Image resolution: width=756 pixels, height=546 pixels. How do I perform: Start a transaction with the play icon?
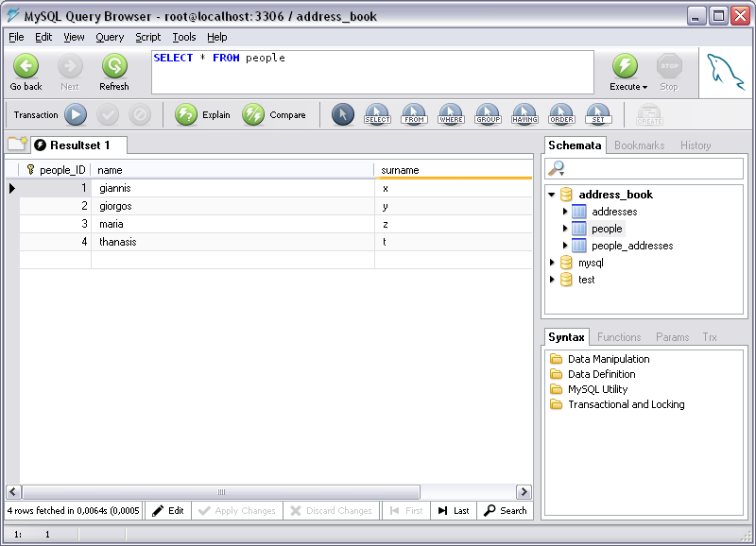(76, 114)
